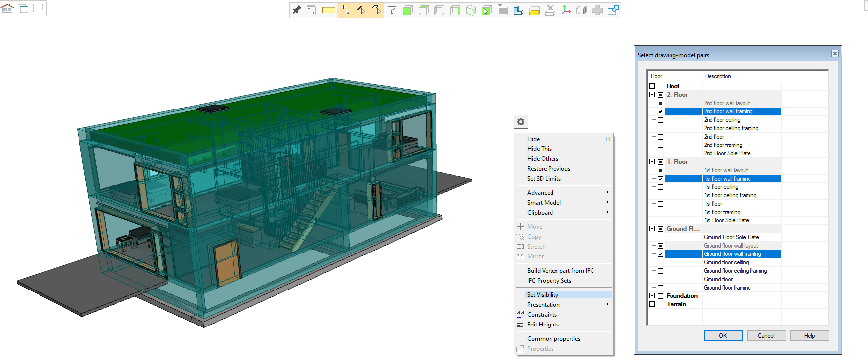The image size is (868, 362).
Task: Enable the 1st floor ceiling checkbox
Action: tap(660, 187)
